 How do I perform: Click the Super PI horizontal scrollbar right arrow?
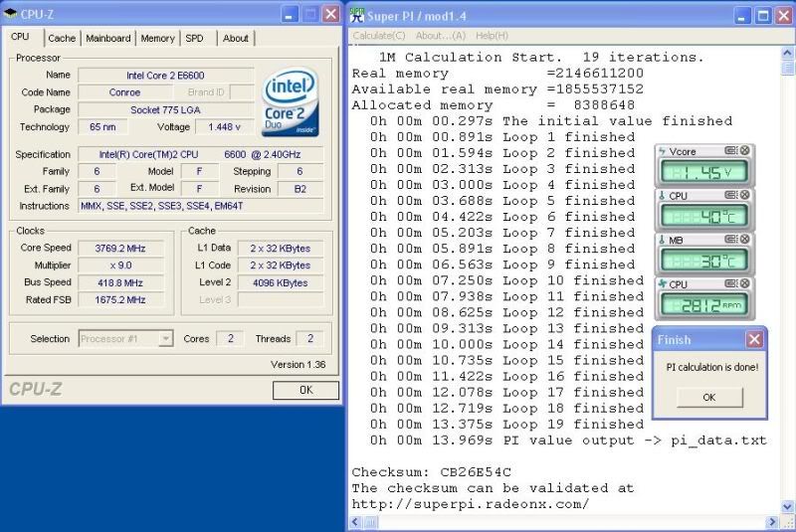(x=772, y=522)
